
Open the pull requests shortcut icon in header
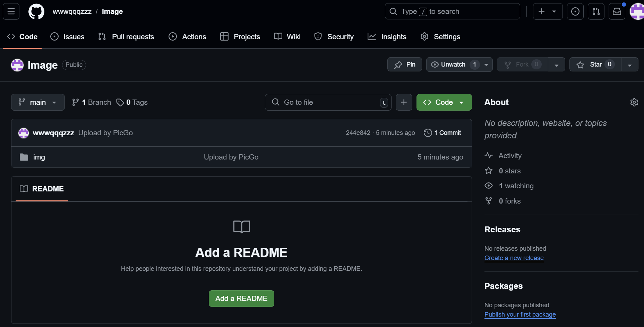[596, 11]
